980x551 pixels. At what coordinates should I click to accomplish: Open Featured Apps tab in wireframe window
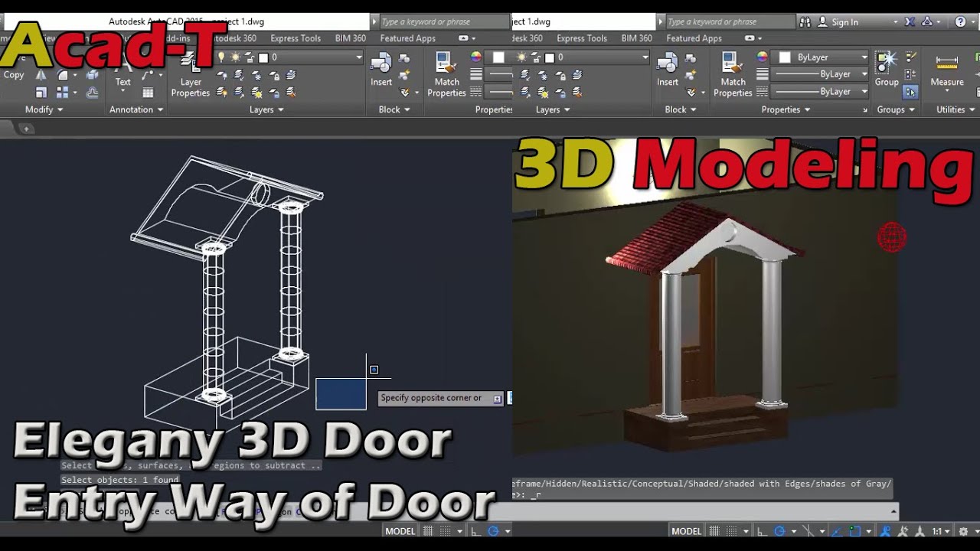tap(407, 38)
